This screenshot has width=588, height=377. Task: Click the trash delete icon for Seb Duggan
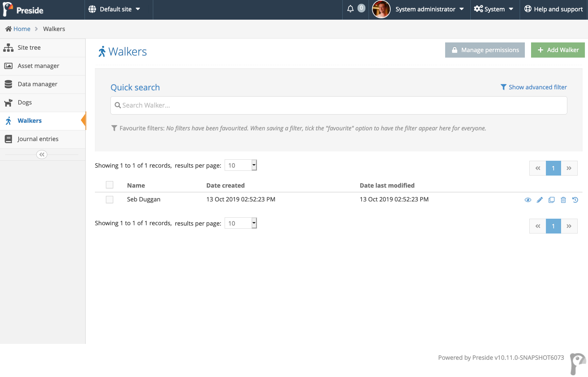563,200
